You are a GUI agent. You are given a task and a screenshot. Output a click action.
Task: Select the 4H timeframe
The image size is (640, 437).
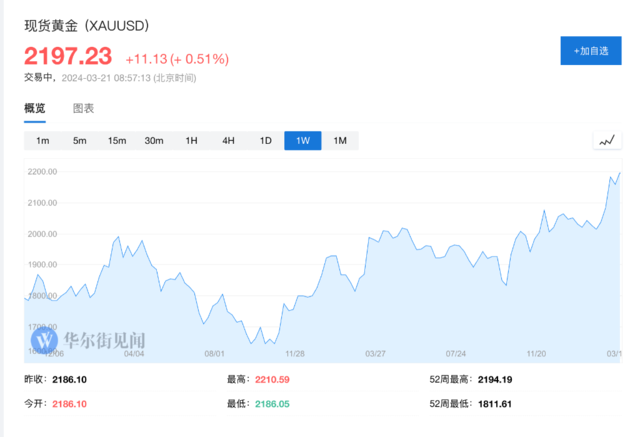(x=229, y=141)
